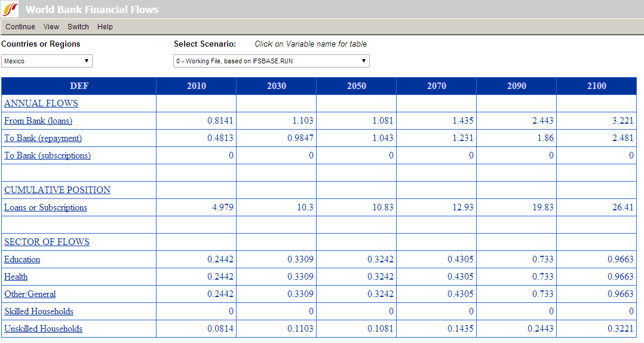Screen dimensions: 644x343
Task: Click the ANNUAL FLOWS link
Action: coord(41,103)
